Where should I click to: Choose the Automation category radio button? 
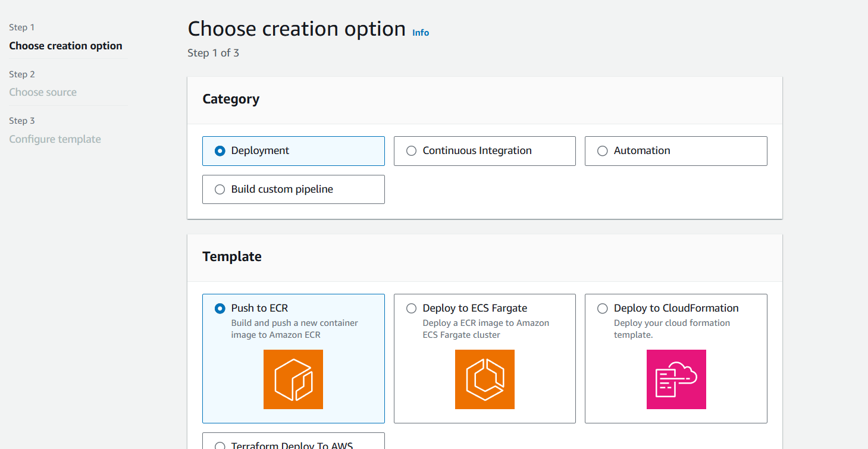603,151
